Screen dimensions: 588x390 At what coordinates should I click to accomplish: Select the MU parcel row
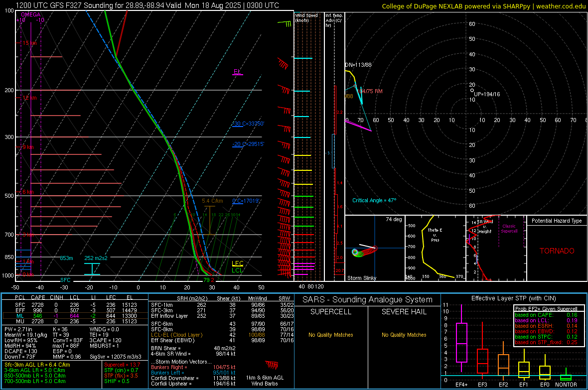75,321
